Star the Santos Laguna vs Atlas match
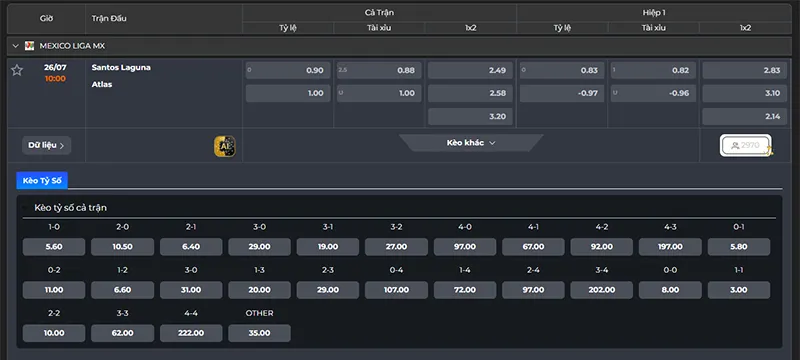Image resolution: width=800 pixels, height=360 pixels. (17, 70)
